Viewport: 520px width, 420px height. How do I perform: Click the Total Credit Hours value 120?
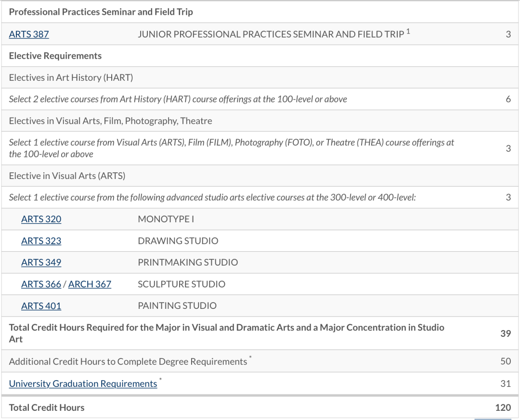(x=503, y=407)
